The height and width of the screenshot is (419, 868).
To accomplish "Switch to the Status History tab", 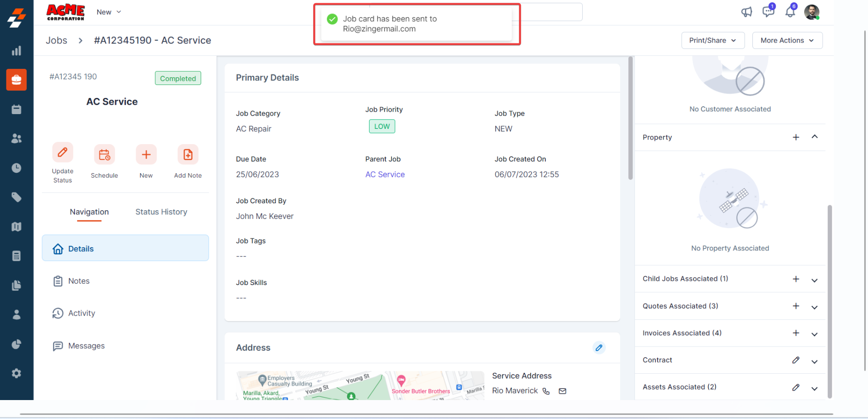I will tap(161, 212).
